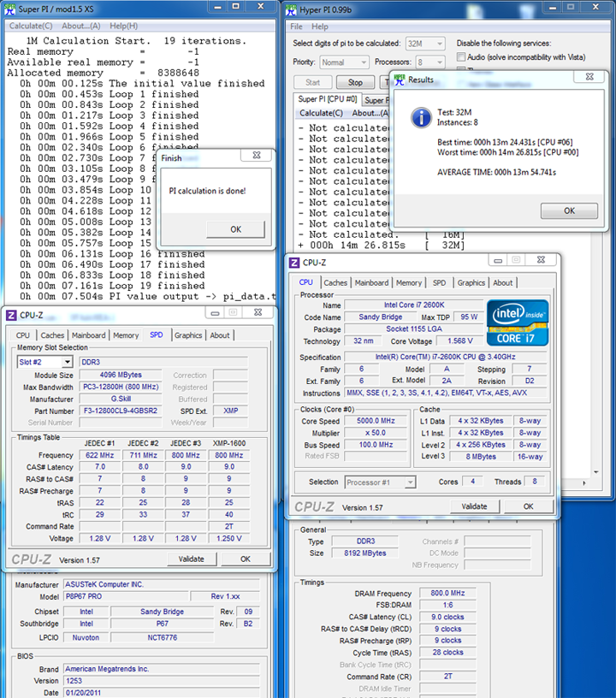Click the DRAM Frequency 800.0 MHz value
The width and height of the screenshot is (616, 698).
[x=447, y=593]
